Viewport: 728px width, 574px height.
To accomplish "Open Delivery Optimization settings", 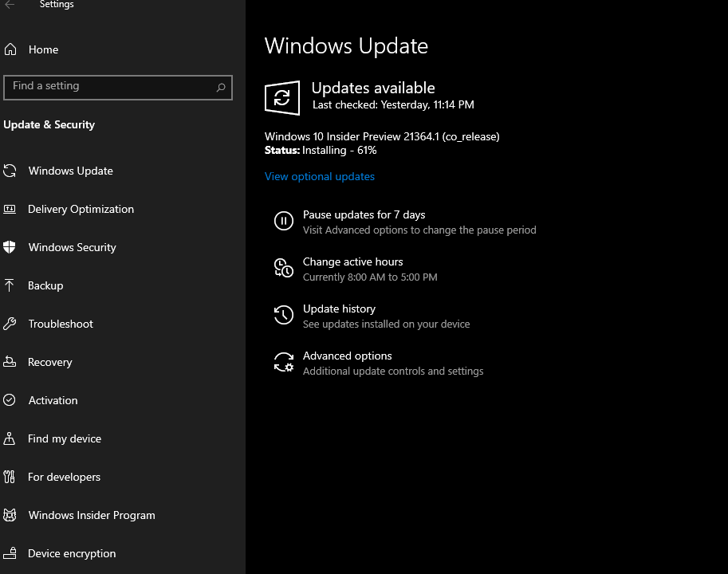I will coord(81,209).
